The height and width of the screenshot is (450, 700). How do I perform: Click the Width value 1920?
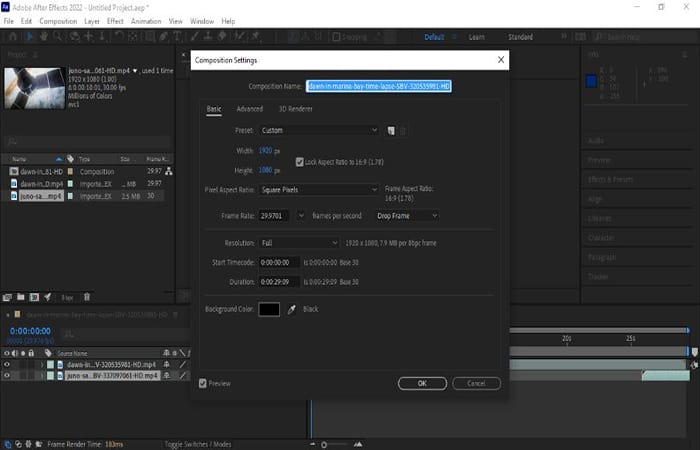click(x=265, y=151)
